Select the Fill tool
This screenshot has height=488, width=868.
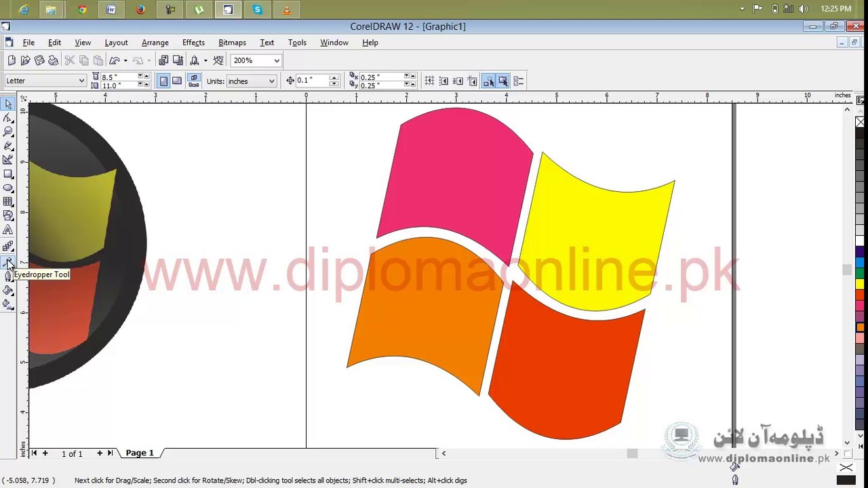8,291
